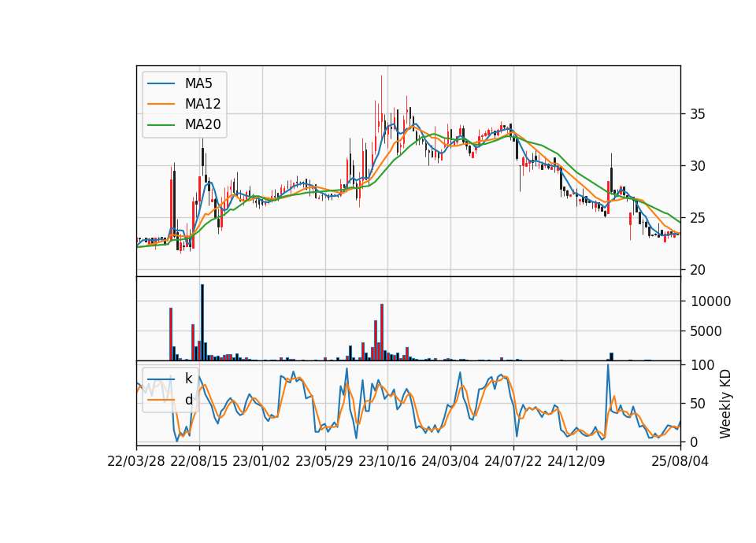
Task: Click the price axis value 35
Action: pos(698,114)
